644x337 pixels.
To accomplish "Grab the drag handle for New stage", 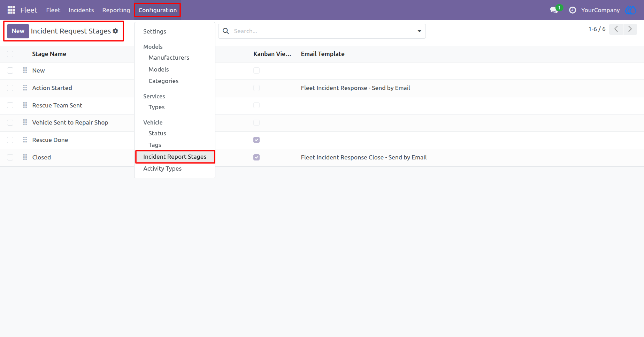I will tap(25, 70).
